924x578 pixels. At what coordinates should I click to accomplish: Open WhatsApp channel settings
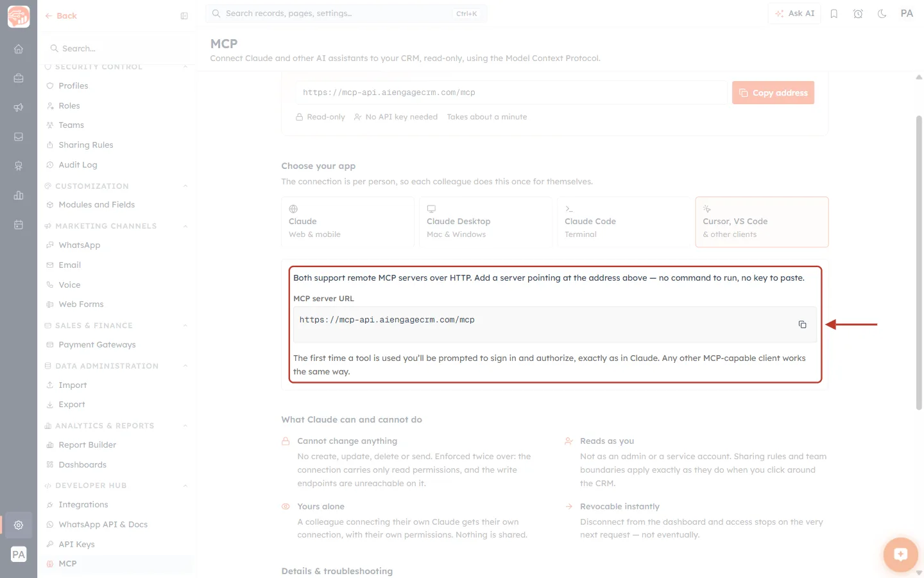click(x=117, y=245)
